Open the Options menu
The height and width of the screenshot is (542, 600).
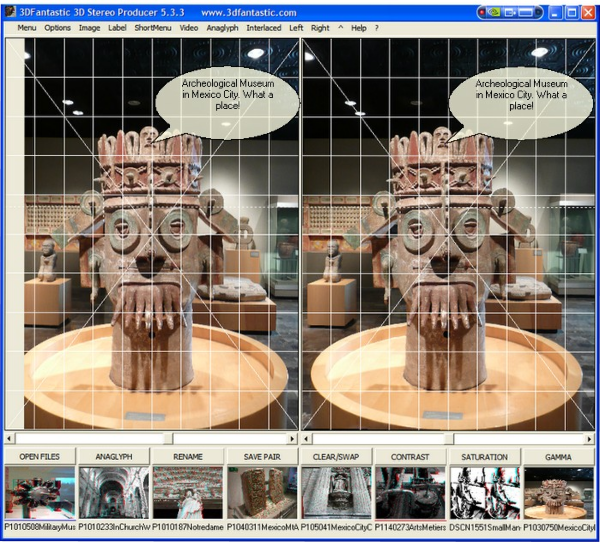[x=57, y=28]
